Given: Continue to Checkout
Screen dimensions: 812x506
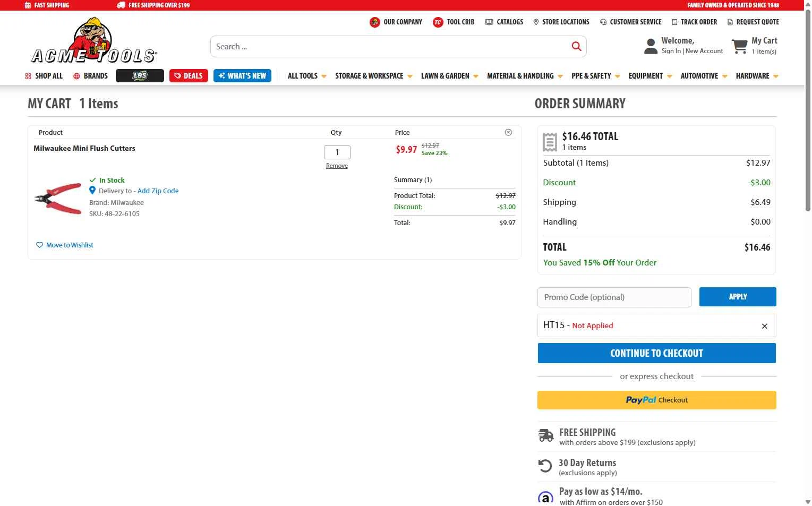Looking at the screenshot, I should click(x=657, y=353).
